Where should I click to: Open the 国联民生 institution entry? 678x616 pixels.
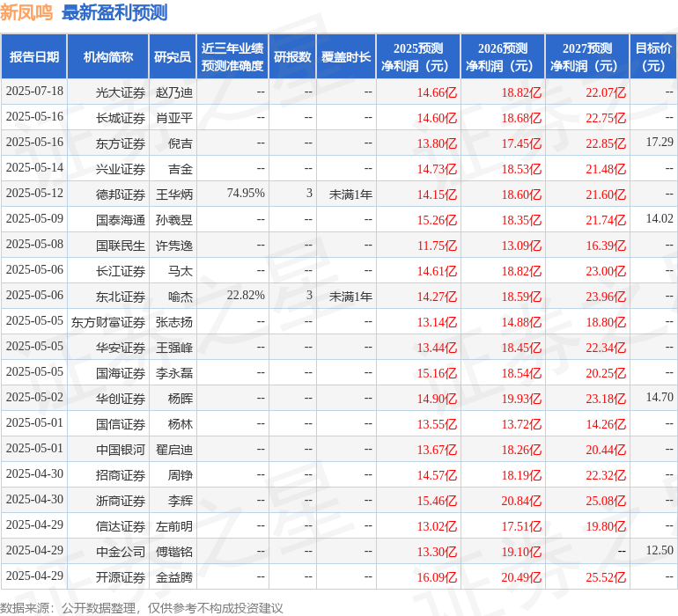(121, 246)
